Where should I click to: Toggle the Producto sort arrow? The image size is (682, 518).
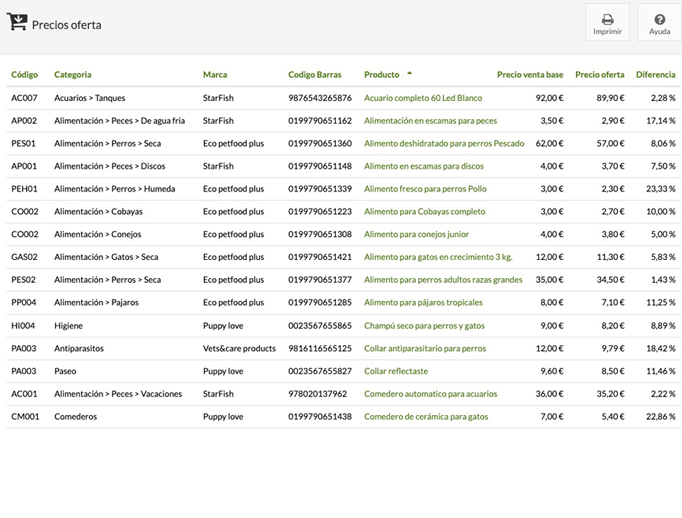[409, 74]
